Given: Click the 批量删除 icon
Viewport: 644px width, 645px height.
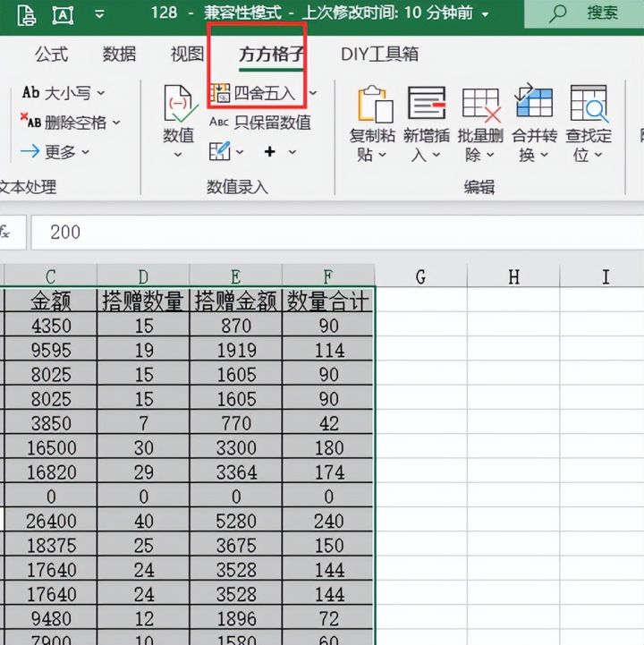Looking at the screenshot, I should [x=481, y=105].
